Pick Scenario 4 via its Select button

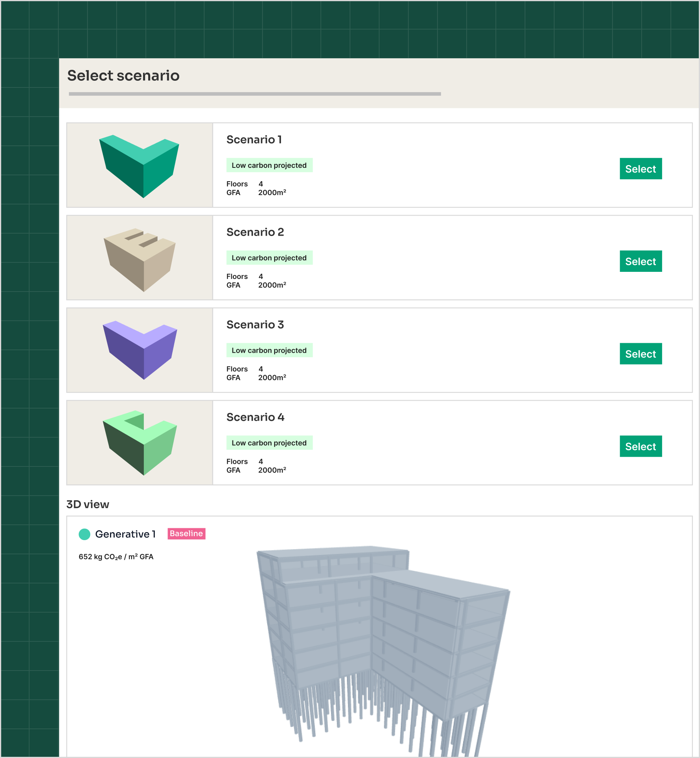pyautogui.click(x=640, y=446)
